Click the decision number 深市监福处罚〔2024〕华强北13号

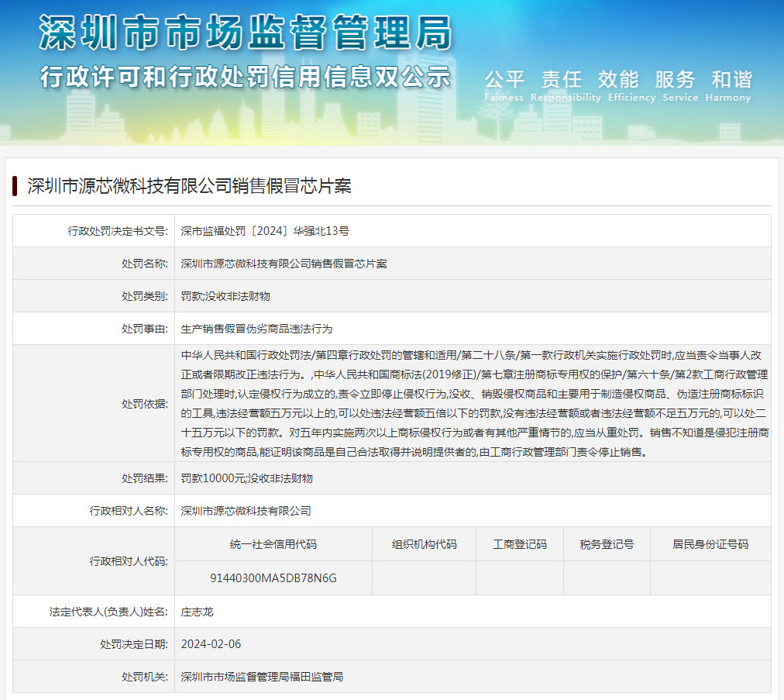265,231
